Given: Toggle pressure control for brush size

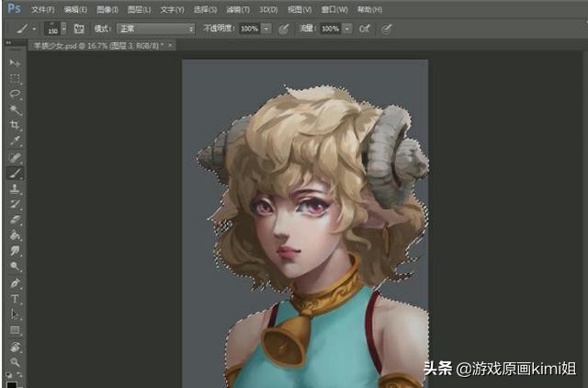Looking at the screenshot, I should 386,29.
